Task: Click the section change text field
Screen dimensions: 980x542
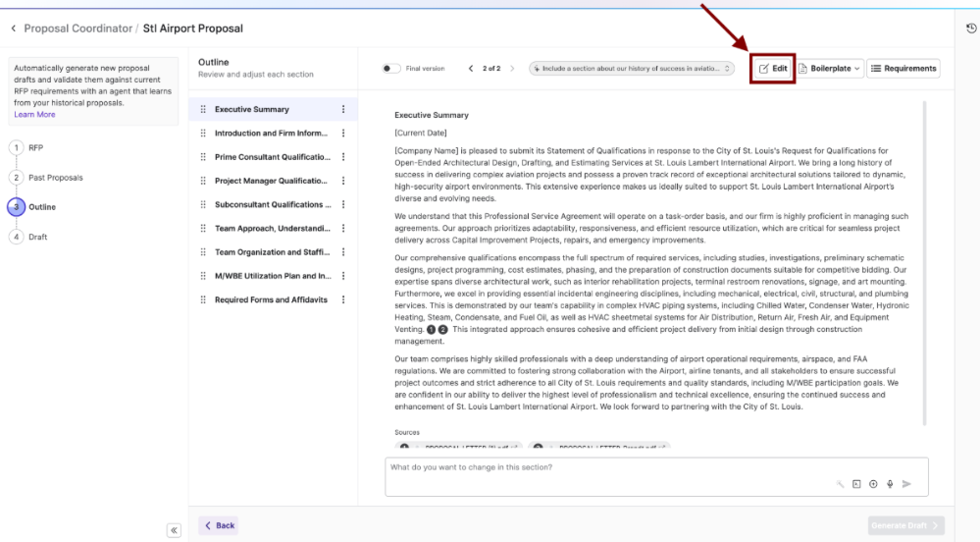Action: [x=656, y=476]
